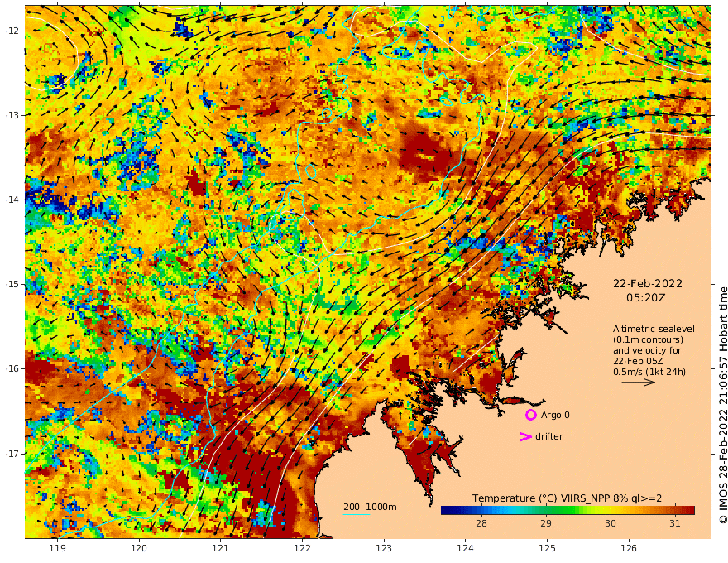Viewport: 728px width, 563px height.
Task: Click the latitude label -13
Action: tap(12, 115)
